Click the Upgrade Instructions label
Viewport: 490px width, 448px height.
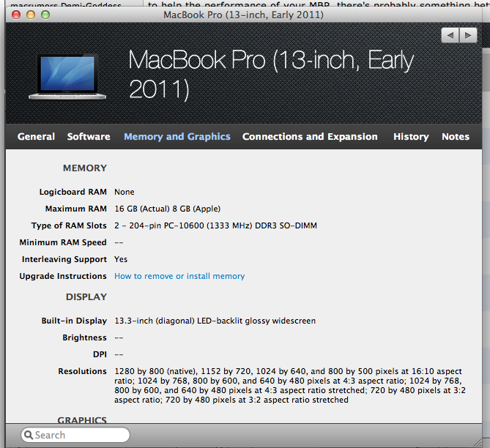[63, 276]
